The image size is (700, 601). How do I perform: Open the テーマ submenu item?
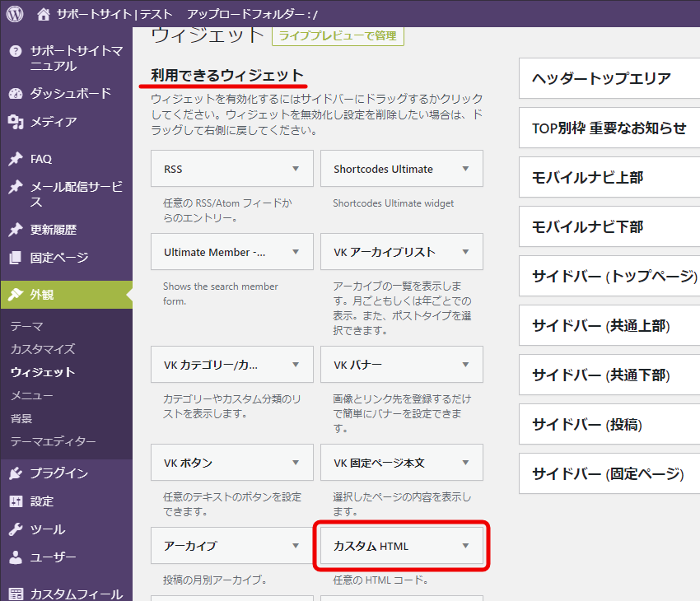tap(26, 326)
